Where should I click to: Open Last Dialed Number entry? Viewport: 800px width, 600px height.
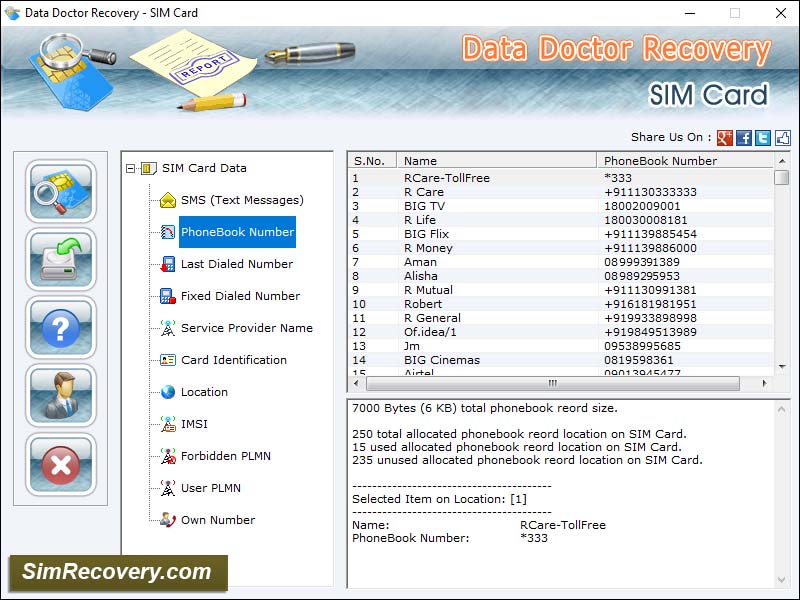coord(237,264)
